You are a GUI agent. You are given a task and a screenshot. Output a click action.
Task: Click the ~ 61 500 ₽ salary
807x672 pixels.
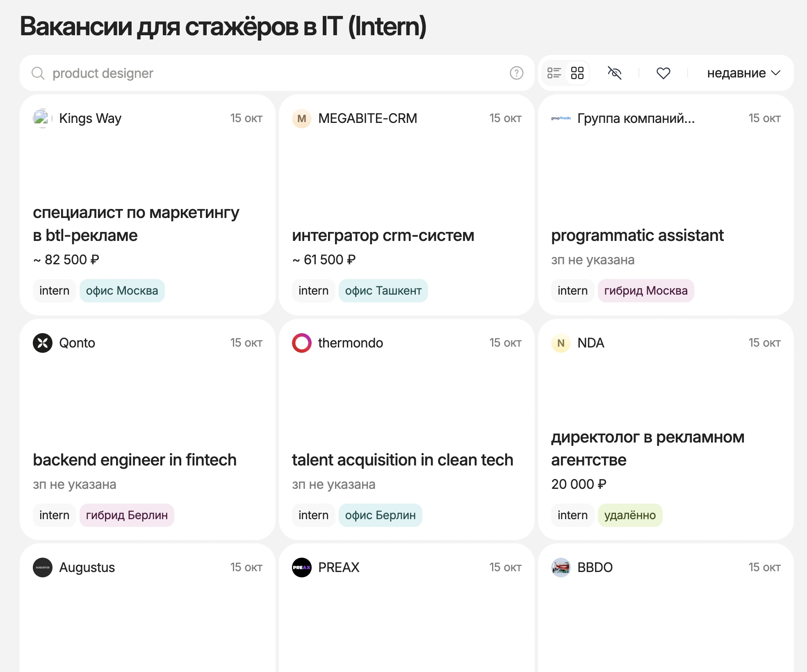pyautogui.click(x=324, y=260)
